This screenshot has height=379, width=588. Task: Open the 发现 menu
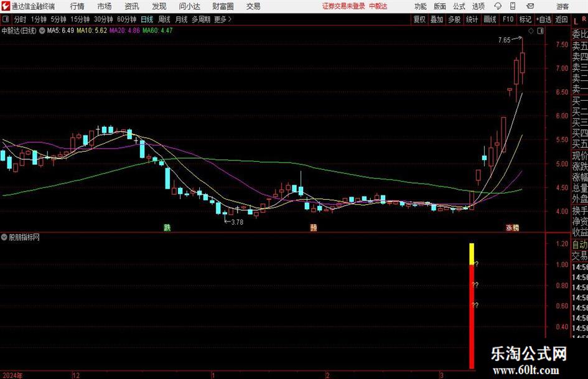(159, 6)
